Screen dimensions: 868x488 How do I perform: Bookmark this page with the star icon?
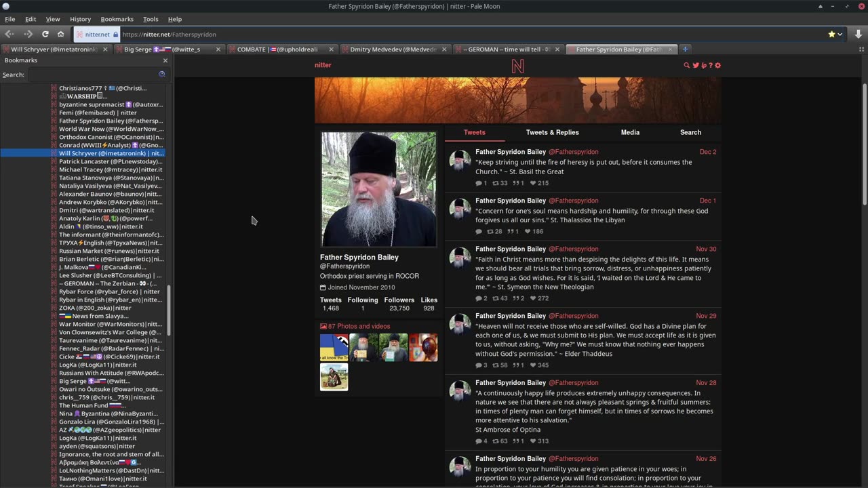[x=831, y=34]
